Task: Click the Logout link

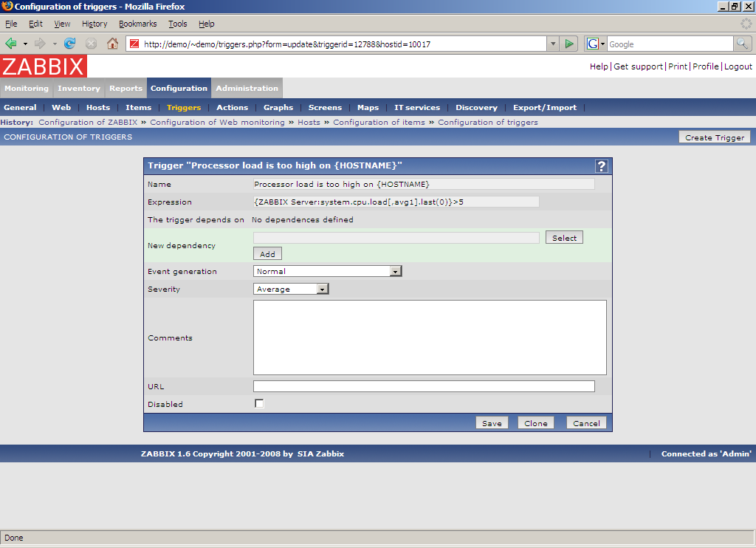Action: [x=738, y=66]
